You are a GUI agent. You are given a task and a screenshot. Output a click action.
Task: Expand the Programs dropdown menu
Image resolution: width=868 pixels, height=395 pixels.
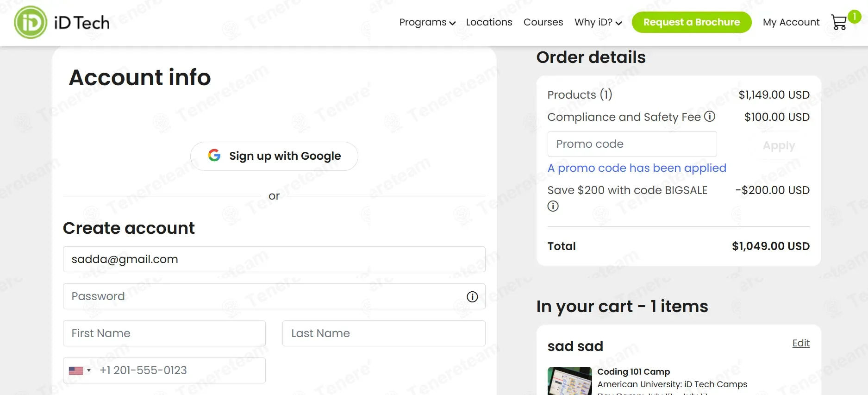[427, 22]
